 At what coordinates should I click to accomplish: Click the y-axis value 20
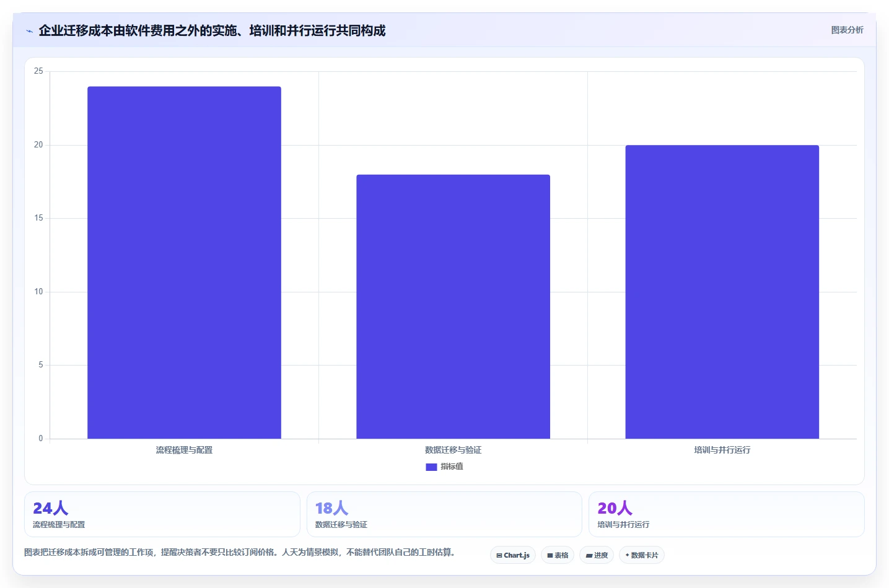coord(38,145)
